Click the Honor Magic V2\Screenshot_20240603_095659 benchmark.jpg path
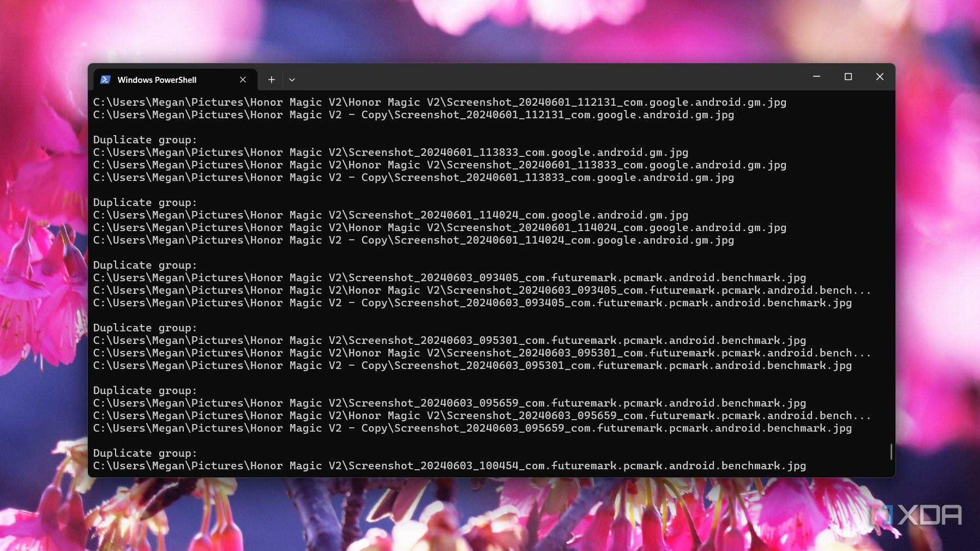Screen dimensions: 980x551 point(449,403)
